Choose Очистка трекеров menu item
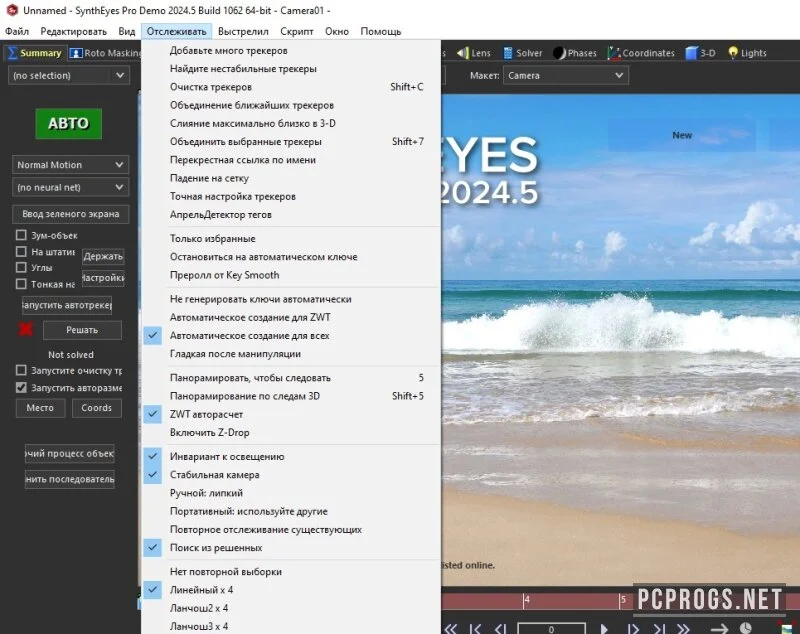Screen dimensions: 800x634 click(x=291, y=87)
